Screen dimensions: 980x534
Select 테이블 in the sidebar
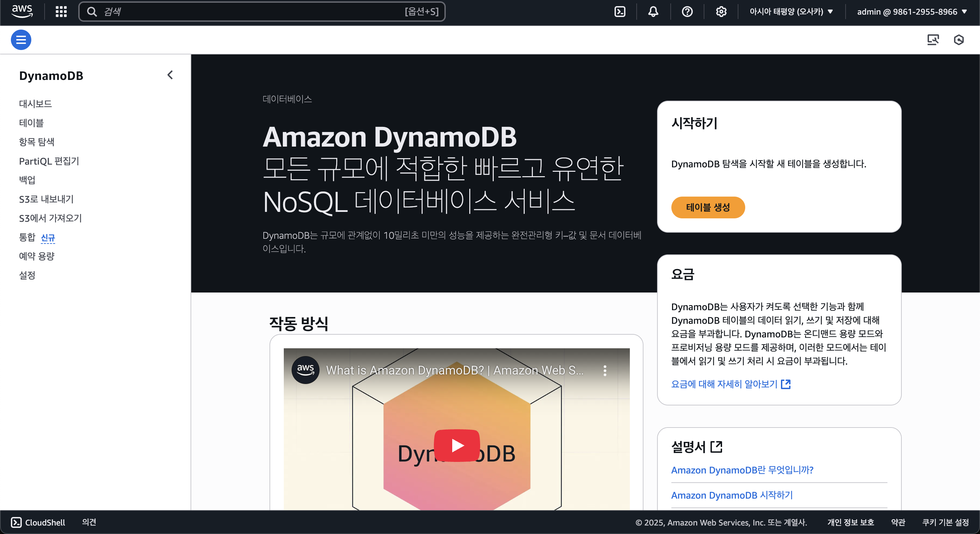point(31,123)
